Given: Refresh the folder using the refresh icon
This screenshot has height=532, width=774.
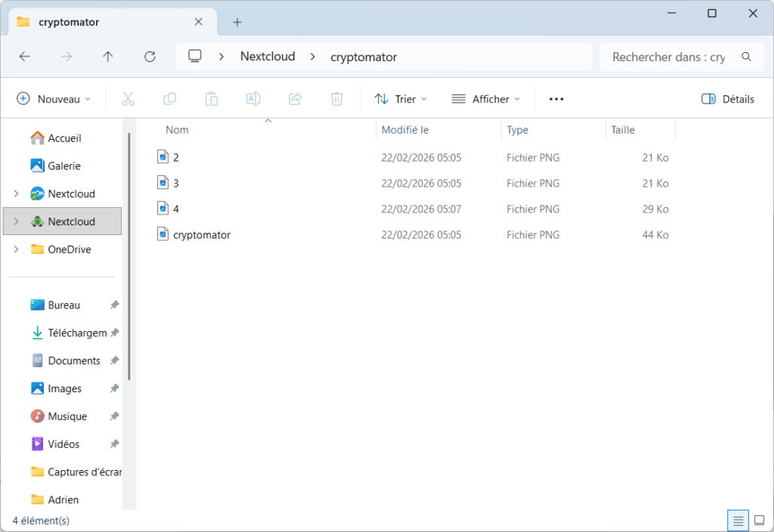Looking at the screenshot, I should coord(150,57).
